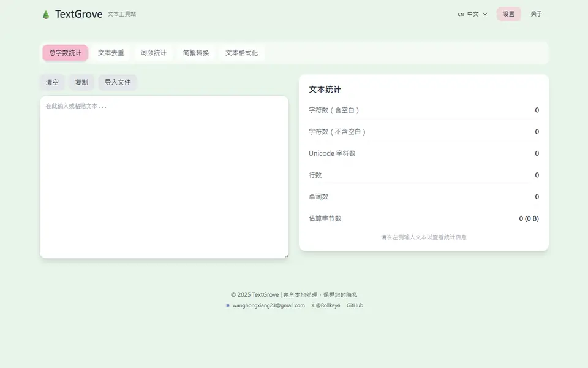Screen dimensions: 588x368
Task: Click the 0 (0 B) byte value
Action: [x=529, y=218]
